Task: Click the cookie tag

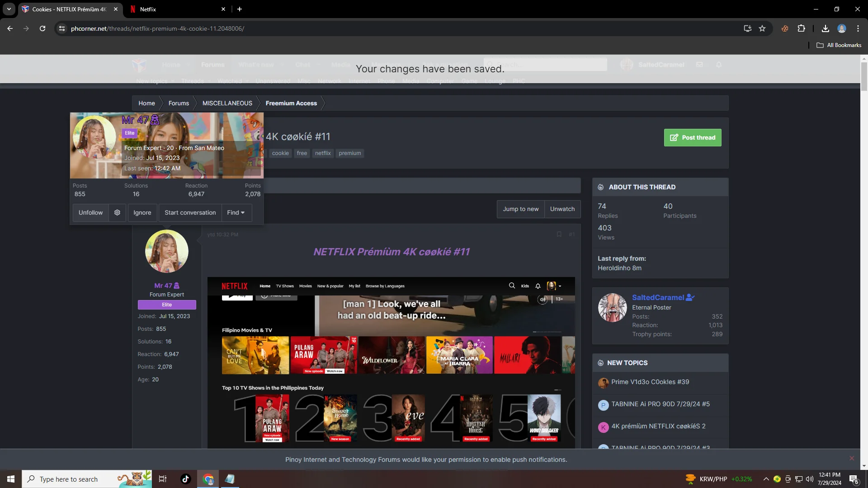Action: coord(280,153)
